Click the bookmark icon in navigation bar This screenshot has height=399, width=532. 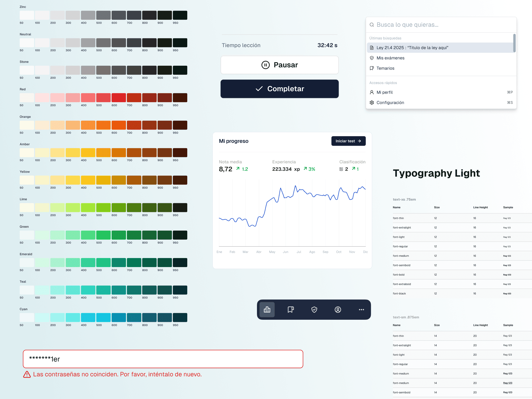290,310
